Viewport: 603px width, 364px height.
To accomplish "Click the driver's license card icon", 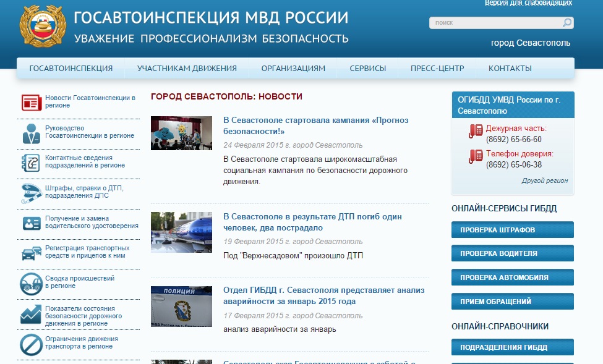I will (x=32, y=223).
